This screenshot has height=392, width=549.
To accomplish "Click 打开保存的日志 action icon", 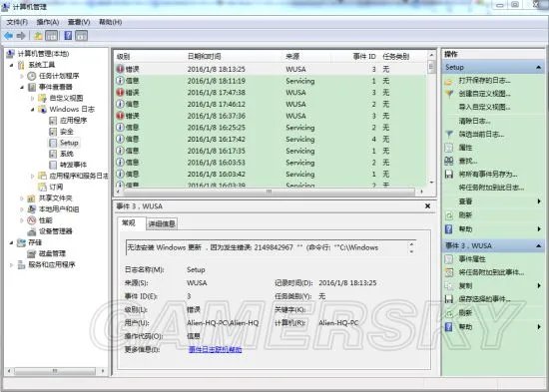I will (x=449, y=81).
